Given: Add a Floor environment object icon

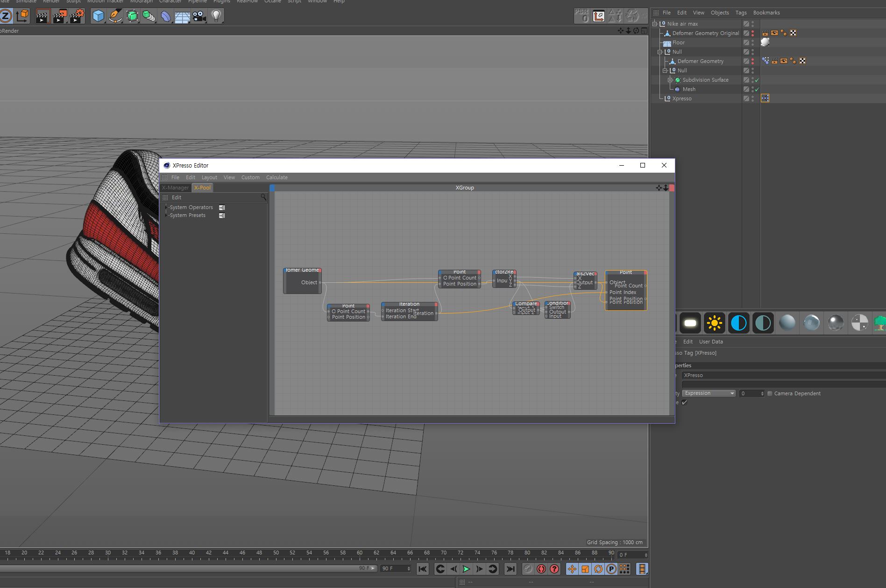Looking at the screenshot, I should coord(182,16).
